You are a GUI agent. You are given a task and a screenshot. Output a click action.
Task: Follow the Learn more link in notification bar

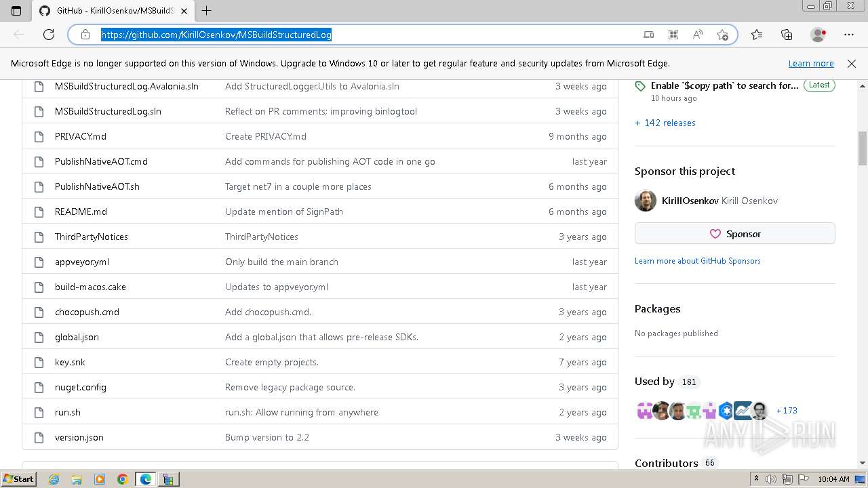(811, 64)
